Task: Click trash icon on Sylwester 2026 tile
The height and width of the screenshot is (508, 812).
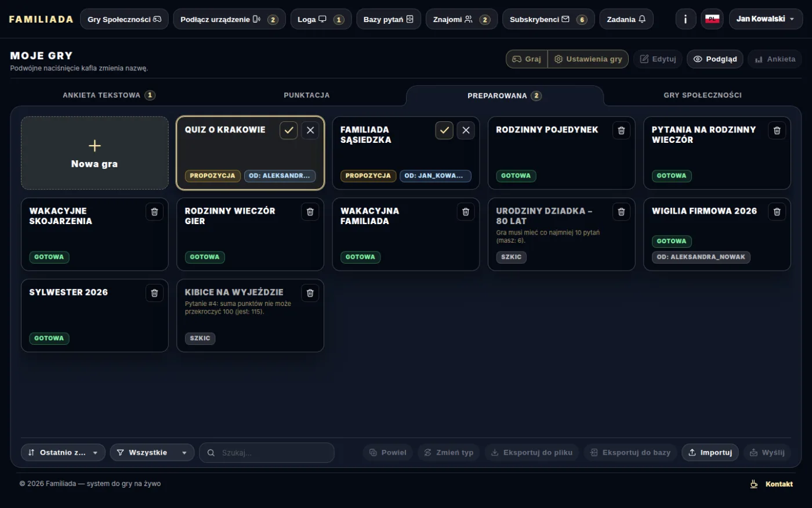Action: (154, 293)
